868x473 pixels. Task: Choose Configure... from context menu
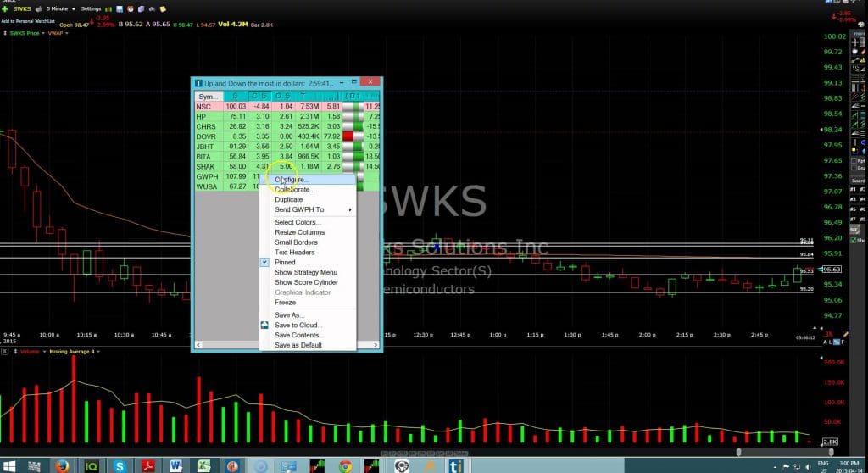[308, 180]
